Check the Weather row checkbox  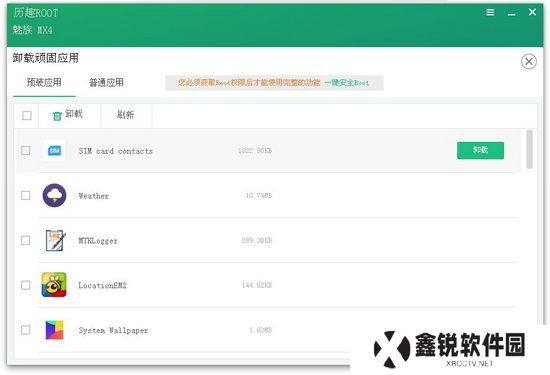[26, 195]
